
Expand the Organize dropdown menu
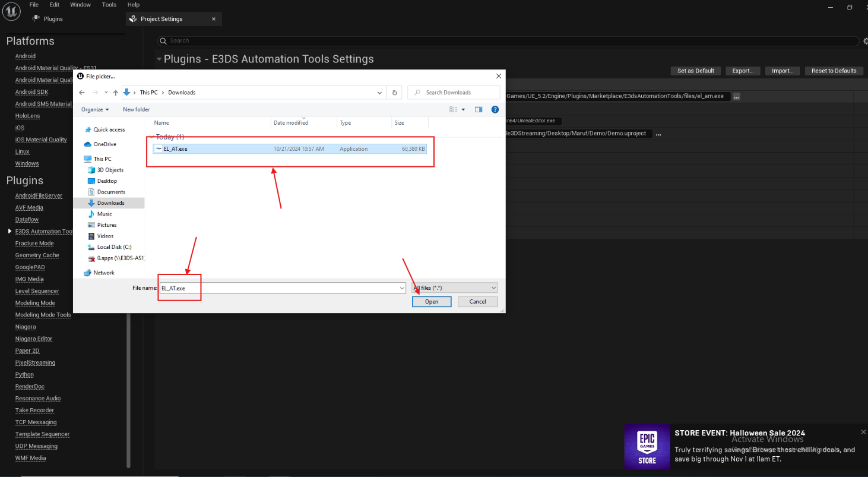(95, 109)
